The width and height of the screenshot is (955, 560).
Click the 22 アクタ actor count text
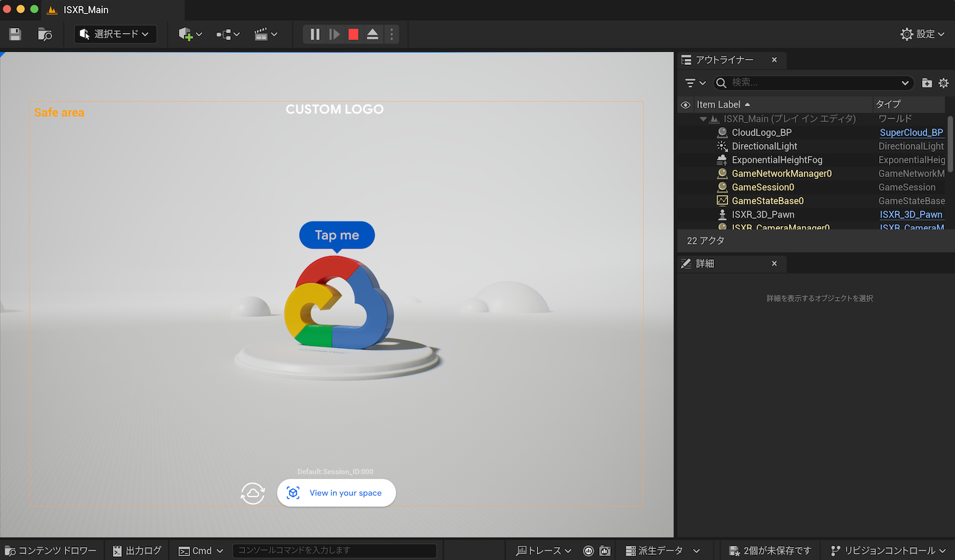coord(705,240)
